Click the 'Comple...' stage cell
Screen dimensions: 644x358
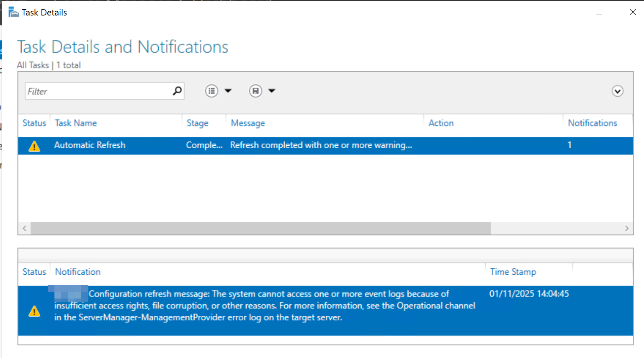[204, 145]
